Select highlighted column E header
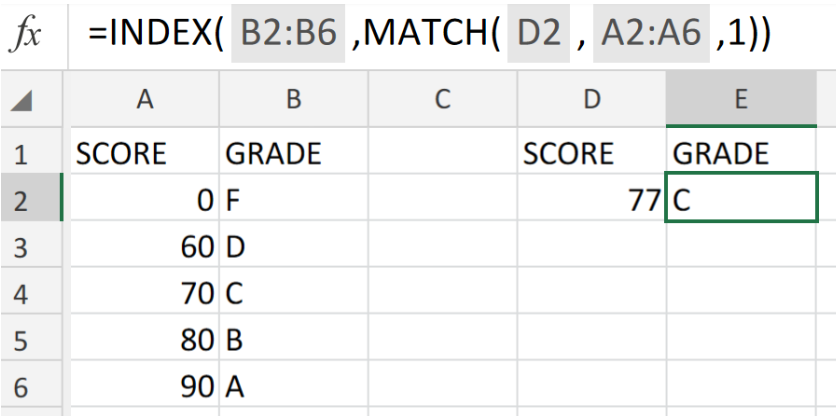The image size is (836, 416). coord(741,99)
